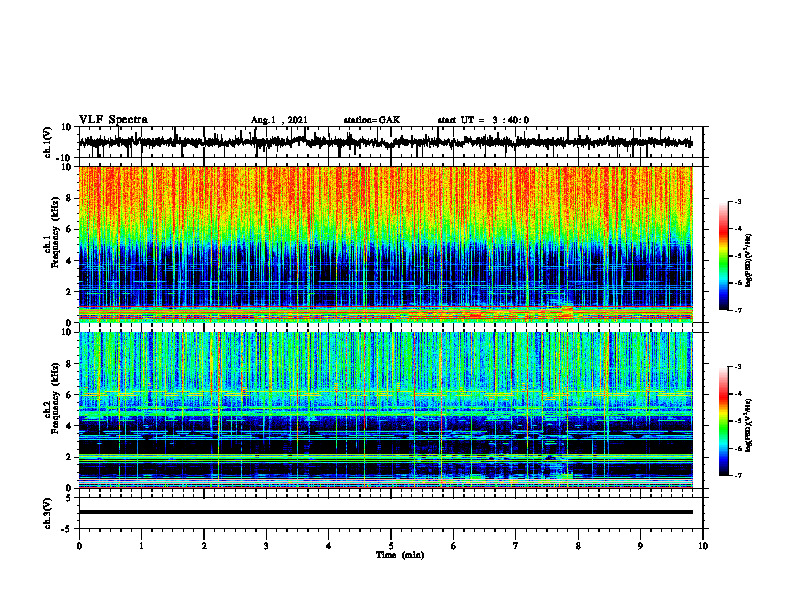The height and width of the screenshot is (612, 792).
Task: Click time axis tick label "1"
Action: 141,546
